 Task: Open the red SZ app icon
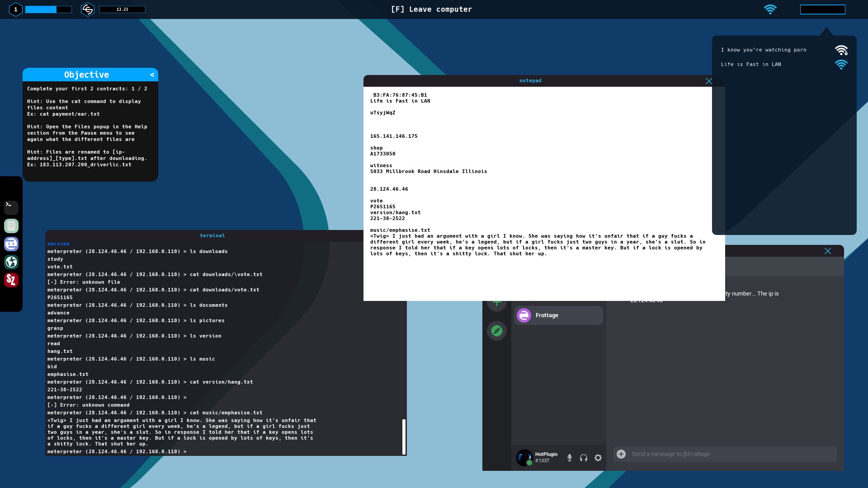click(x=11, y=280)
